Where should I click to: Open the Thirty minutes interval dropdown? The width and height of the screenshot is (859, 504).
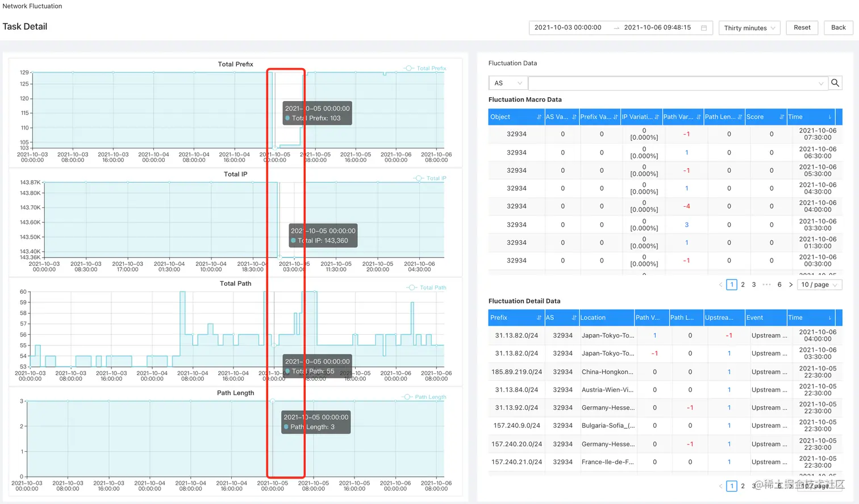pos(749,28)
